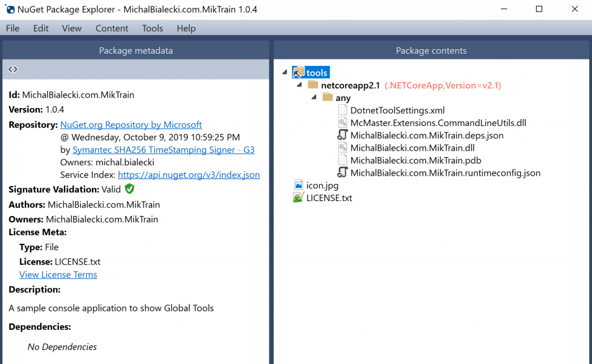Click the Owners: michal.bialecki text

[107, 162]
